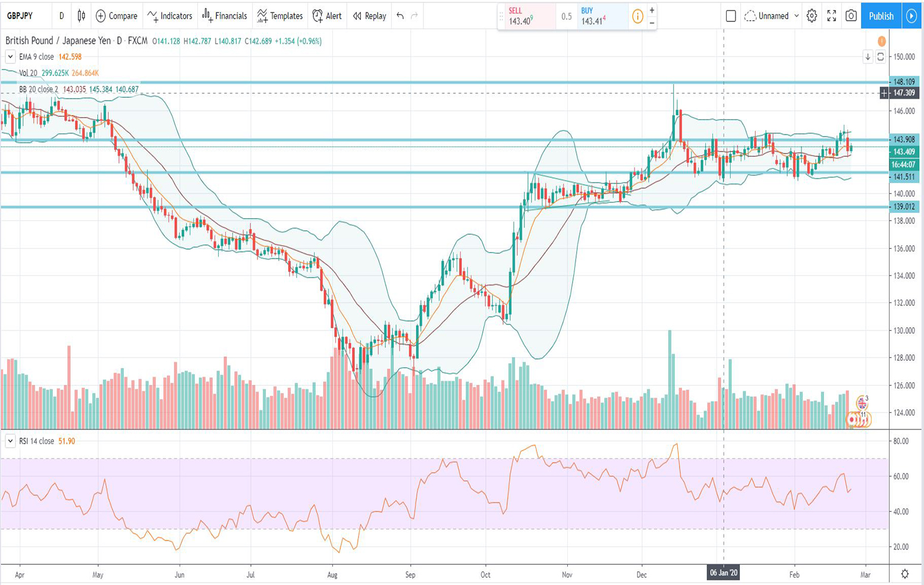Enter fullscreen mode

click(831, 16)
